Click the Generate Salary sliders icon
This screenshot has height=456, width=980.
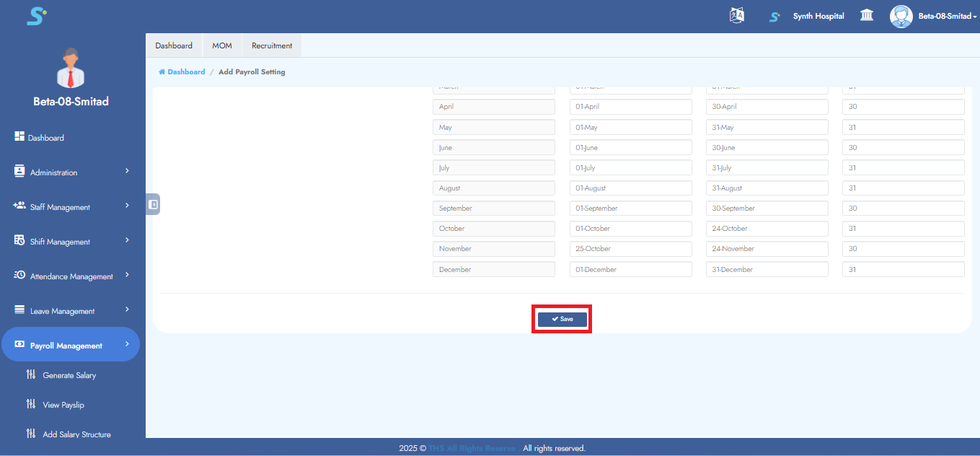(30, 374)
